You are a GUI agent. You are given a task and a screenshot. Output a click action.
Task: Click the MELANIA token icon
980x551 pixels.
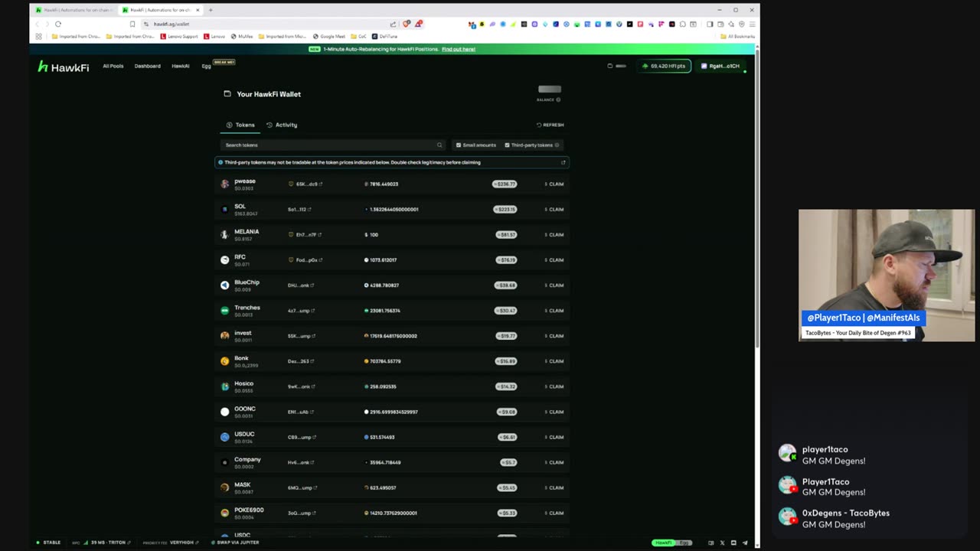point(224,234)
